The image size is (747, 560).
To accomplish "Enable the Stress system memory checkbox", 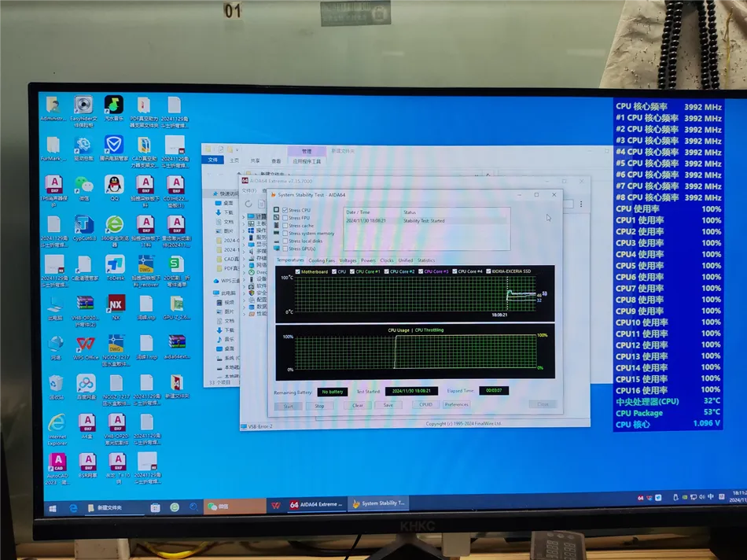I will [285, 233].
